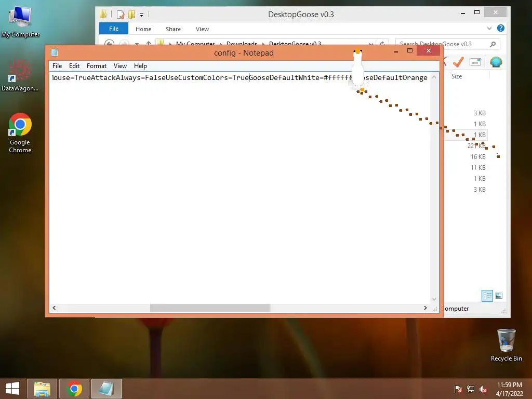Expand the Customize Quick Access Toolbar dropdown
The height and width of the screenshot is (399, 532).
(141, 15)
